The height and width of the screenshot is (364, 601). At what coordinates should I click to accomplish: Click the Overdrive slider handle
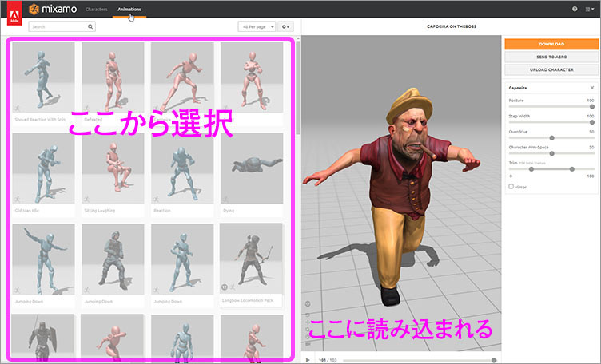(551, 138)
